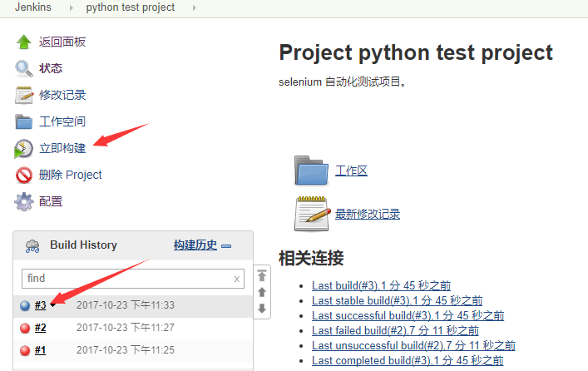Open Last stable build(#3) permalink
Screen dimensions: 588x371
(397, 300)
